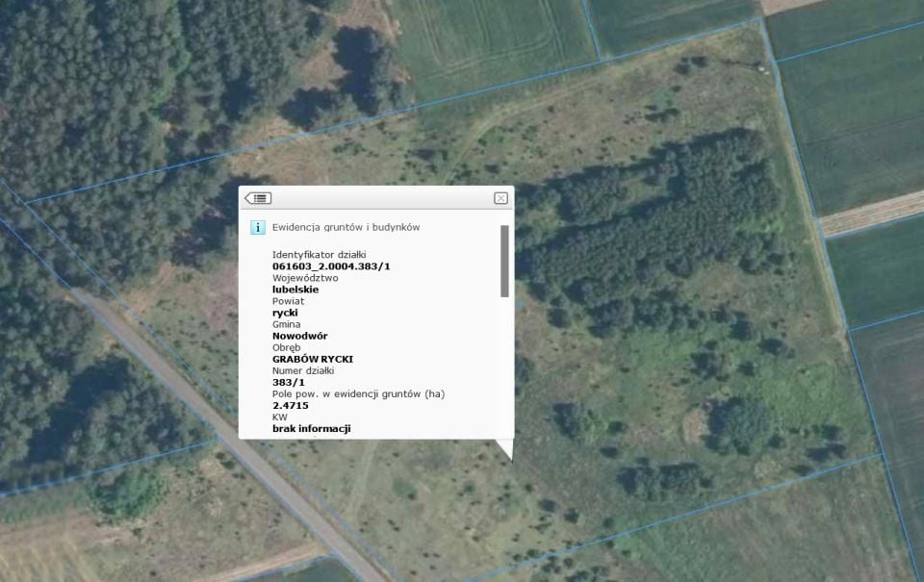Click the popup's vertical scrollbar thumb
Viewport: 924px width, 582px height.
pyautogui.click(x=504, y=261)
